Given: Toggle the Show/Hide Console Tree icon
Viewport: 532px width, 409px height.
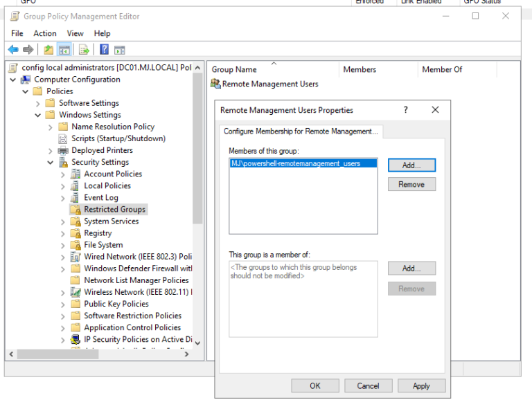Looking at the screenshot, I should click(x=64, y=50).
